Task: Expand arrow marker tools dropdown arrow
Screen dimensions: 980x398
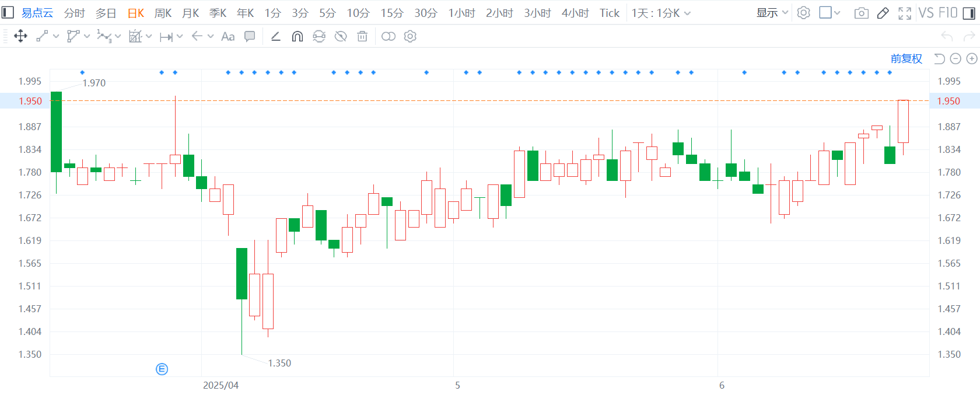Action: pos(211,37)
